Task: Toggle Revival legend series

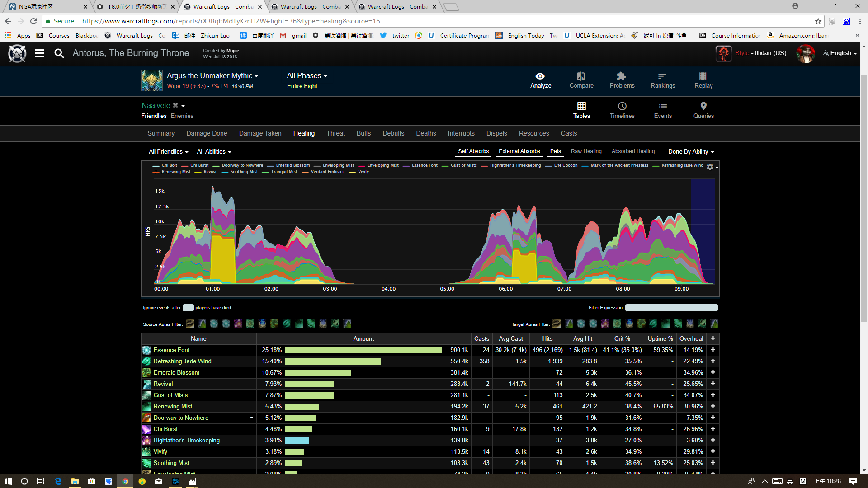Action: point(206,172)
